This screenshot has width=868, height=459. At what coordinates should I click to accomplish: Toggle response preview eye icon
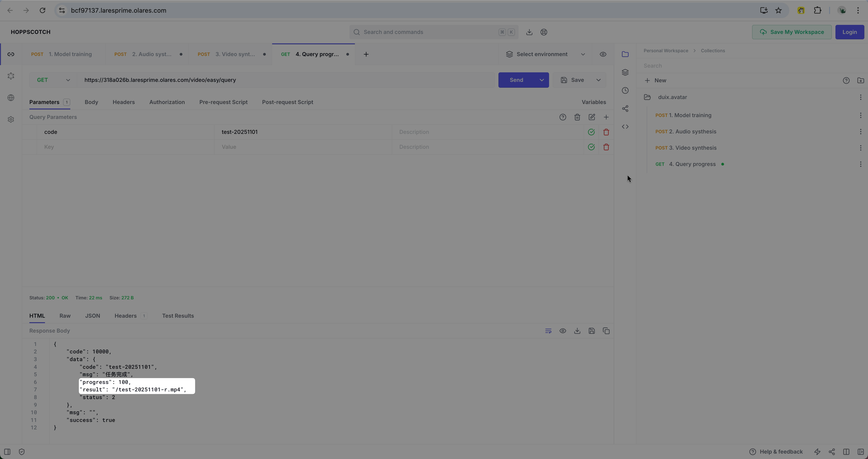coord(563,331)
